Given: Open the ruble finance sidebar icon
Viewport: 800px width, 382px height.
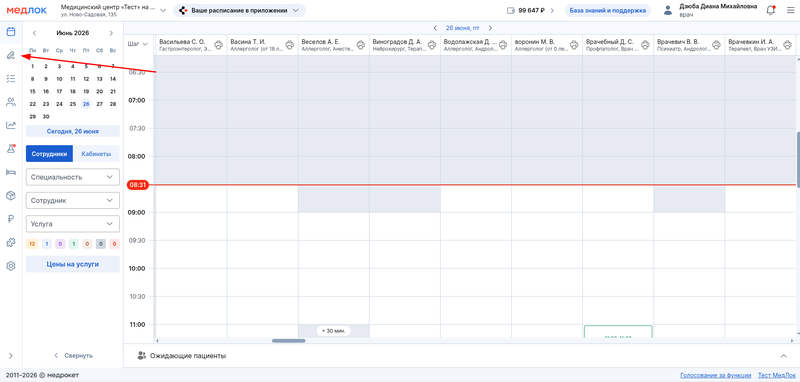Looking at the screenshot, I should pyautogui.click(x=11, y=219).
